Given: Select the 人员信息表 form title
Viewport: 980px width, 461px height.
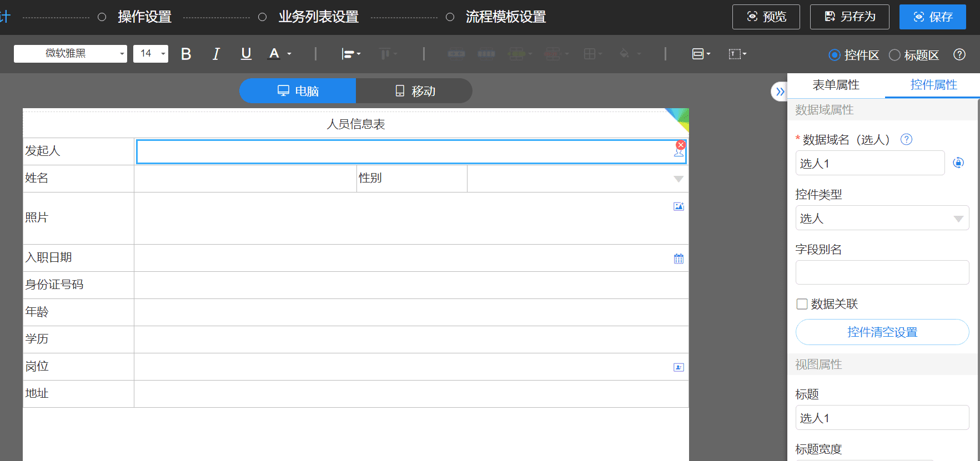Looking at the screenshot, I should [x=356, y=124].
